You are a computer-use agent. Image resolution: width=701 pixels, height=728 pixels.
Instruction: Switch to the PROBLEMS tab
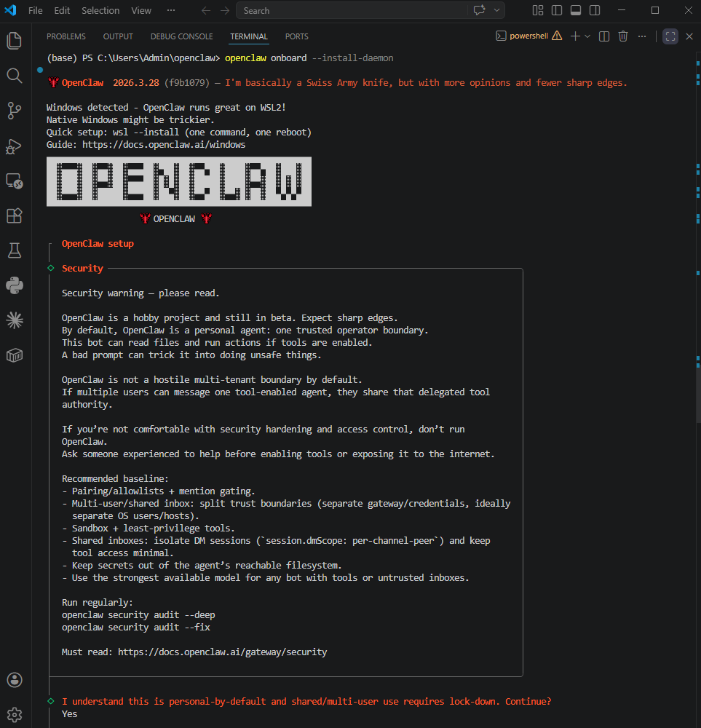tap(66, 36)
